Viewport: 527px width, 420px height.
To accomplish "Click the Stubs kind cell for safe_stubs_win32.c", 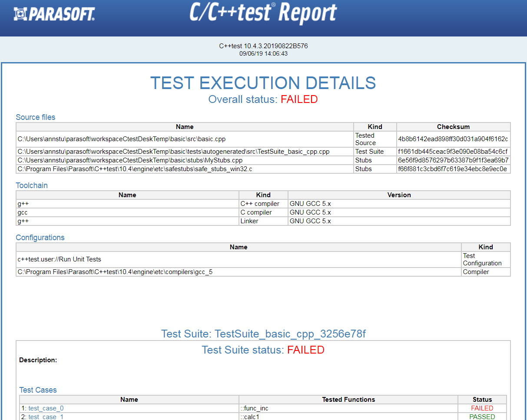I will click(375, 169).
